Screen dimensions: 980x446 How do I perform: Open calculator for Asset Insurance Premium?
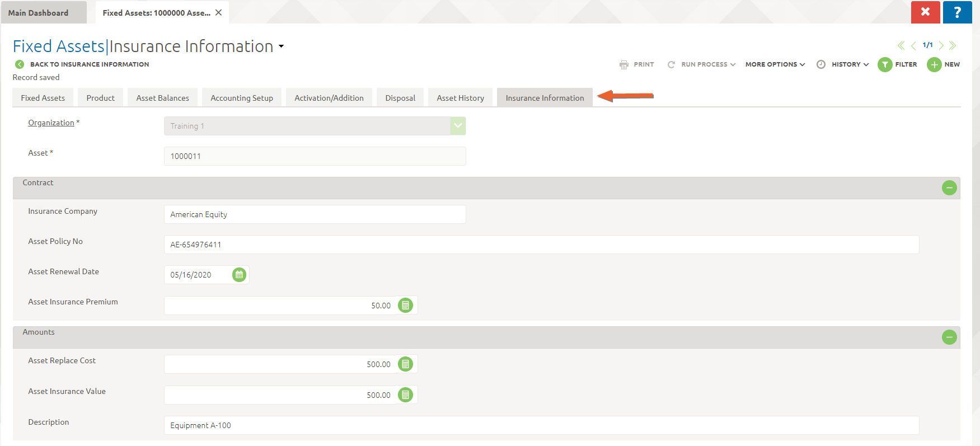[x=405, y=306]
